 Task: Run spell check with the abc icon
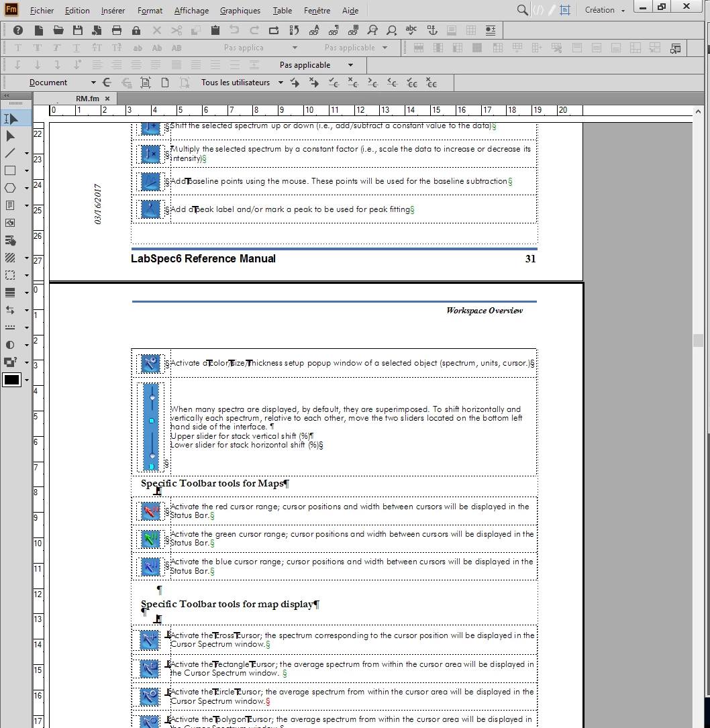[x=411, y=30]
